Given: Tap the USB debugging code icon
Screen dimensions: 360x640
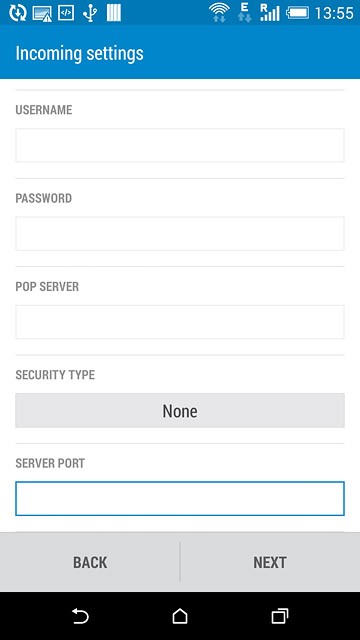Looking at the screenshot, I should coord(65,13).
